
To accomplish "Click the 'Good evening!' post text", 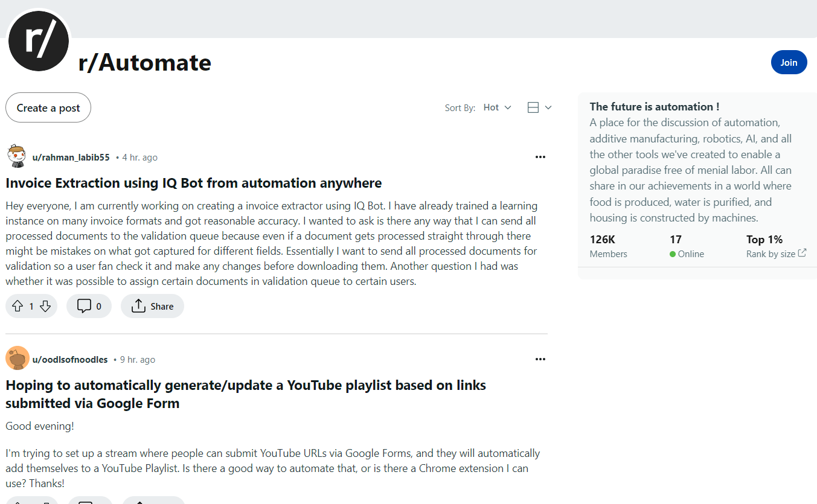I will 40,426.
